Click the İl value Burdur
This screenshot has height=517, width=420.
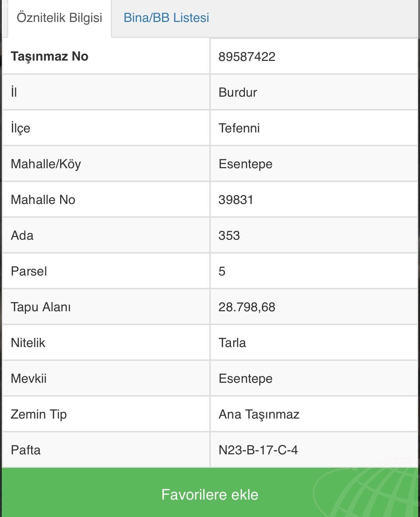pos(238,92)
